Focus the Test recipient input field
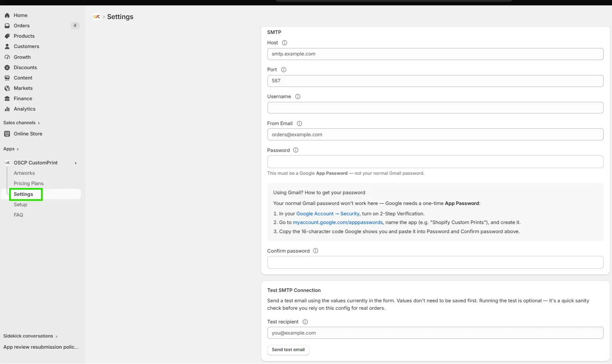Image resolution: width=612 pixels, height=364 pixels. pos(435,333)
